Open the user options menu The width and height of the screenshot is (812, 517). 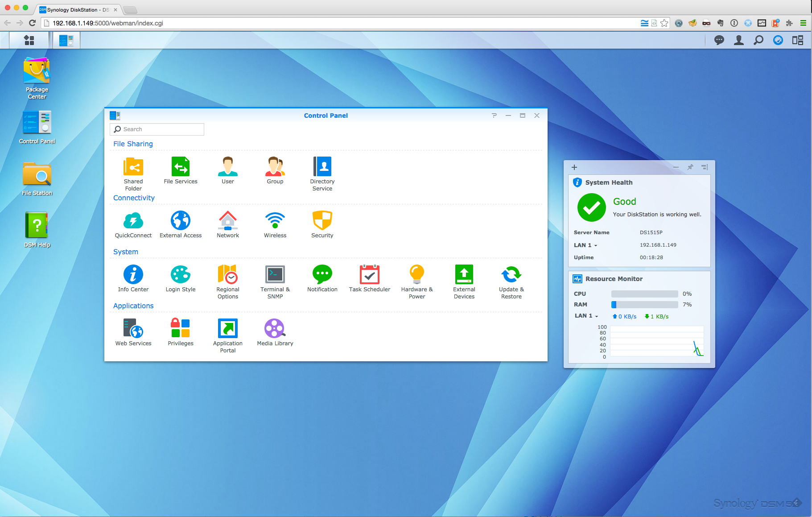(739, 40)
